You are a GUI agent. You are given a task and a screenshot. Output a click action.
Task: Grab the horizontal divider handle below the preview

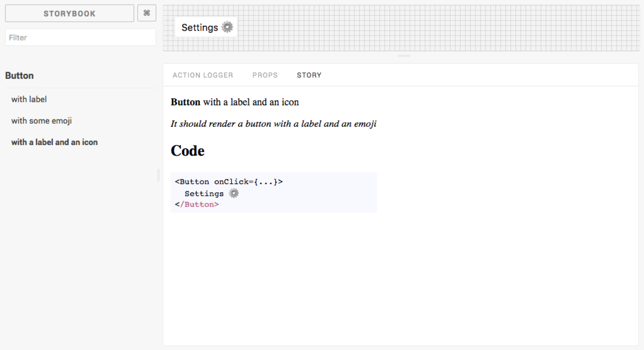pyautogui.click(x=404, y=56)
